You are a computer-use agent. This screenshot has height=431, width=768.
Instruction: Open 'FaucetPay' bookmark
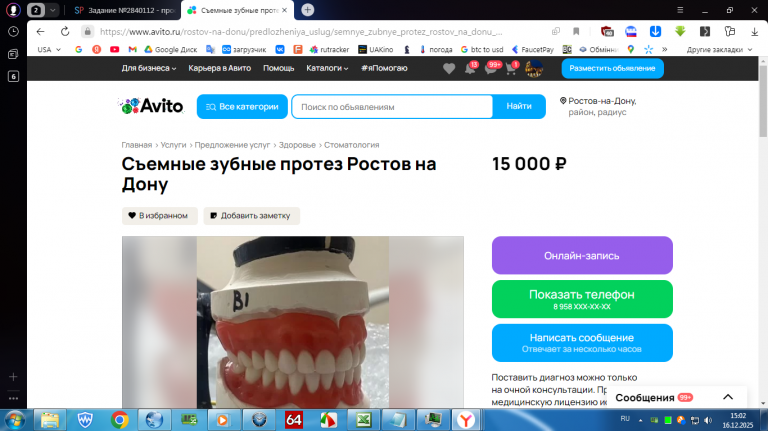pyautogui.click(x=532, y=49)
